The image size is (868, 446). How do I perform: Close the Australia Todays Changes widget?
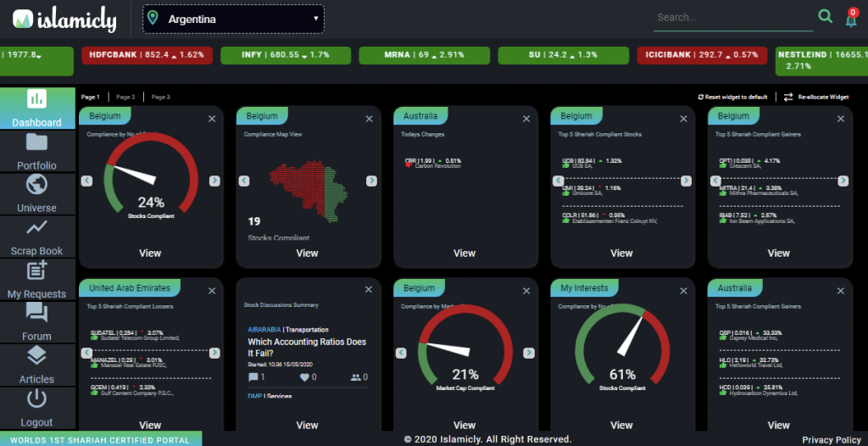(526, 120)
